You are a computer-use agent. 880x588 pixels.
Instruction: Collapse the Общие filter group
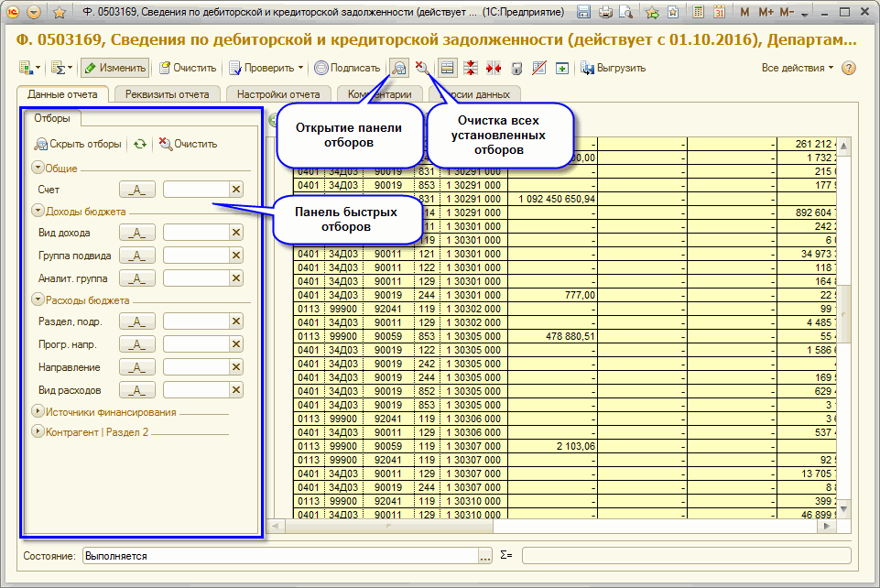pos(38,168)
